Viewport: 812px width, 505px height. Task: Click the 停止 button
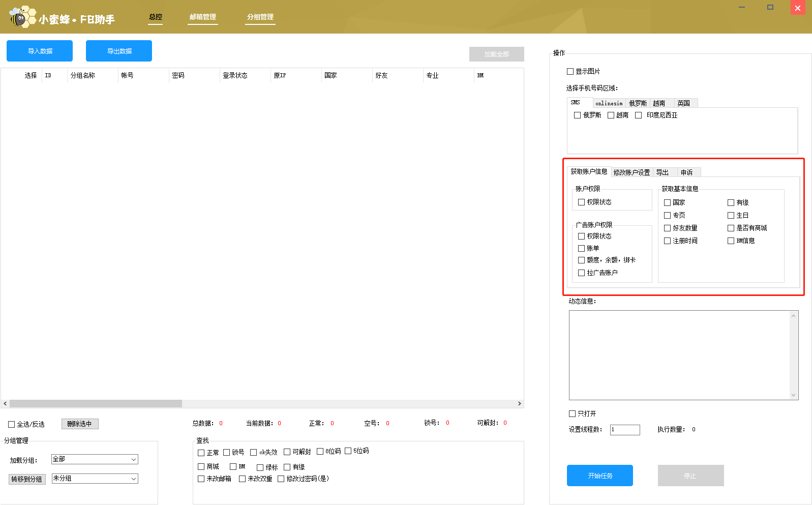click(690, 476)
